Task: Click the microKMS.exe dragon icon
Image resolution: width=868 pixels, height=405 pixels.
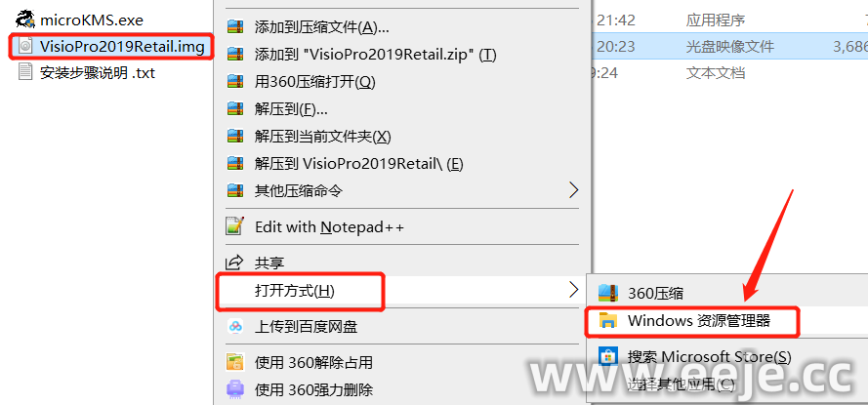Action: point(25,20)
